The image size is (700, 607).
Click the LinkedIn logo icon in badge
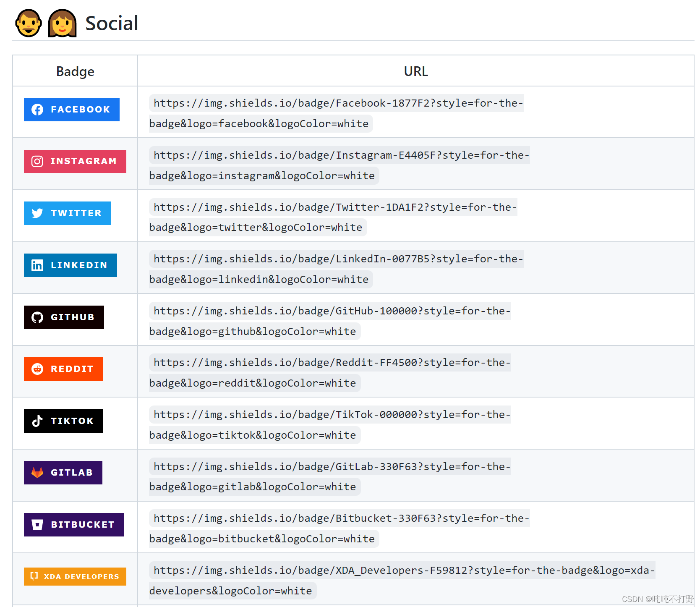point(37,265)
